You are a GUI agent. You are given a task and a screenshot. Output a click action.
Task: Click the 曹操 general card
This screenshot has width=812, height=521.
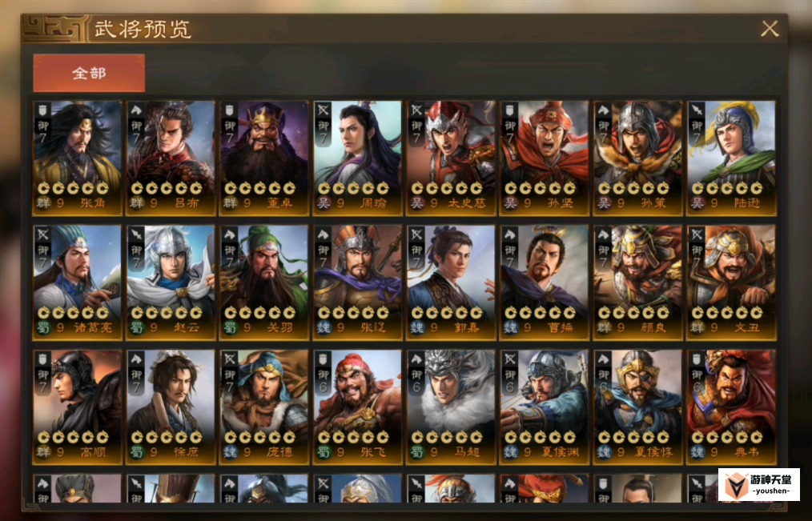coord(545,283)
